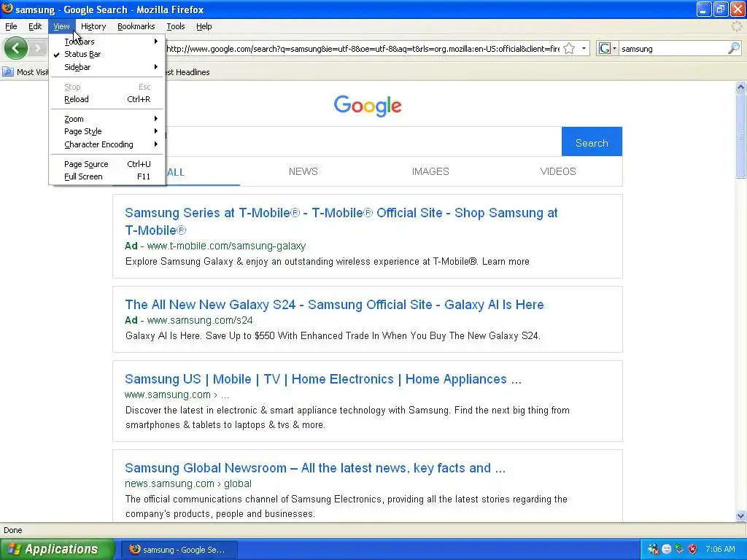Switch to the NEWS results tab
747x560 pixels.
pos(303,171)
